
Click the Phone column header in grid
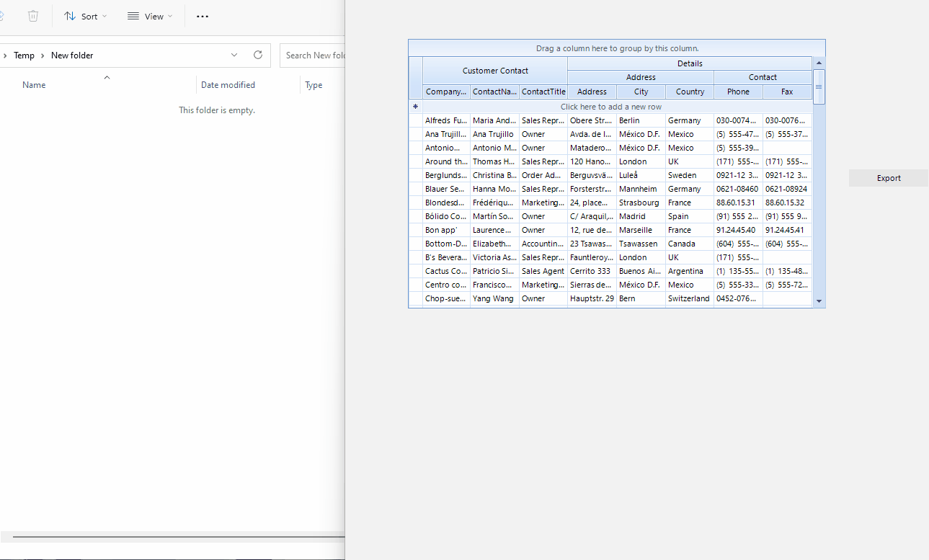pos(738,92)
